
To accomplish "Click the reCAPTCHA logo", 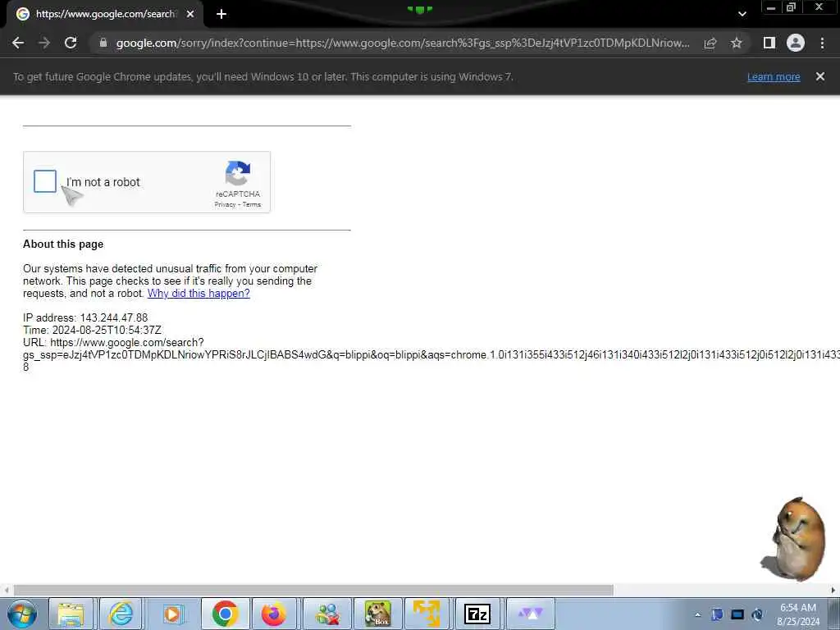I will click(x=238, y=173).
